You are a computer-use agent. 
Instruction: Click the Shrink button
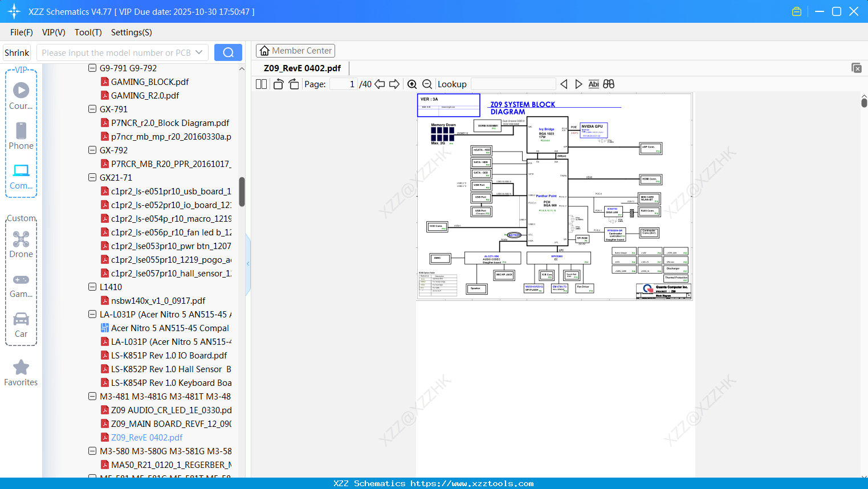[x=17, y=52]
